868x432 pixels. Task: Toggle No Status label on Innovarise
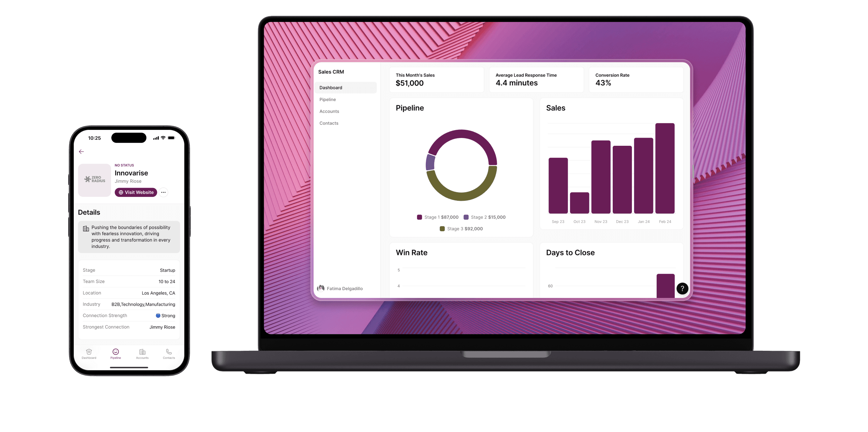pos(123,165)
